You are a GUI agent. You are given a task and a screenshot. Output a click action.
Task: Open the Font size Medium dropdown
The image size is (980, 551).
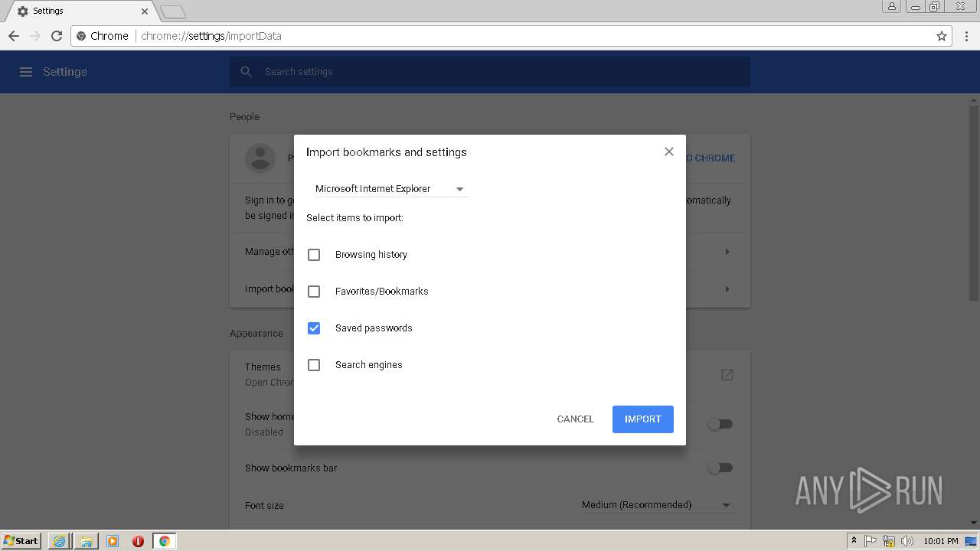[x=657, y=505]
